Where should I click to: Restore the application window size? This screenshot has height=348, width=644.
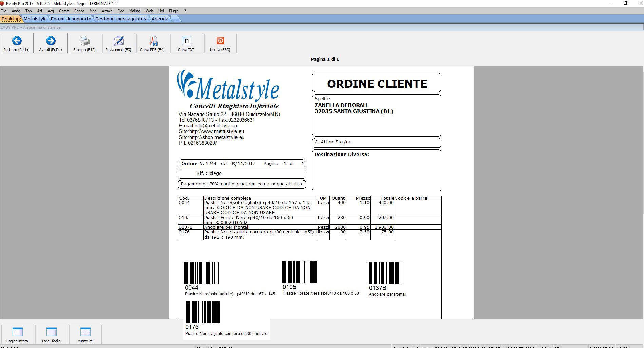(x=625, y=3)
